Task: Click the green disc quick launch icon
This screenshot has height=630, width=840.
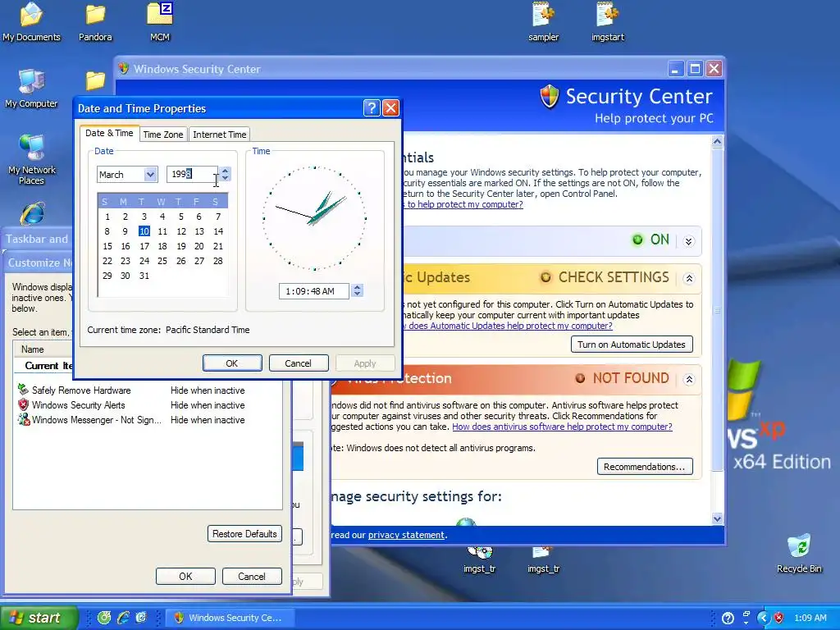Action: (104, 618)
